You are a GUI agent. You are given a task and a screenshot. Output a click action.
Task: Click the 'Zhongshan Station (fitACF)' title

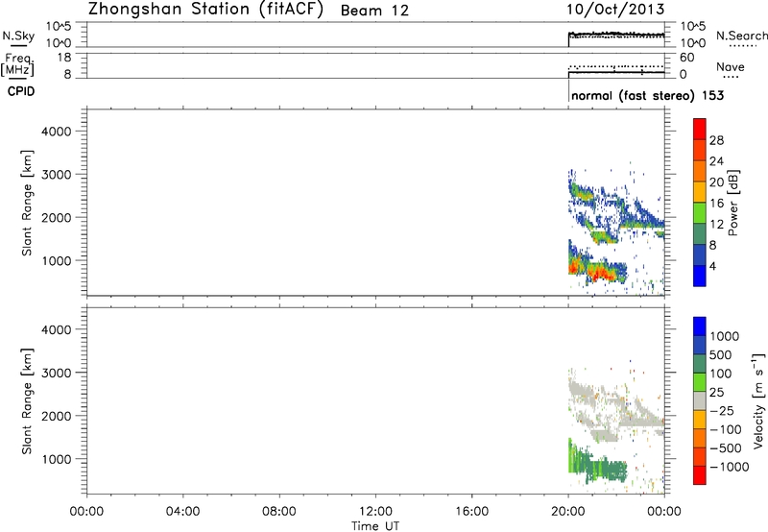205,10
